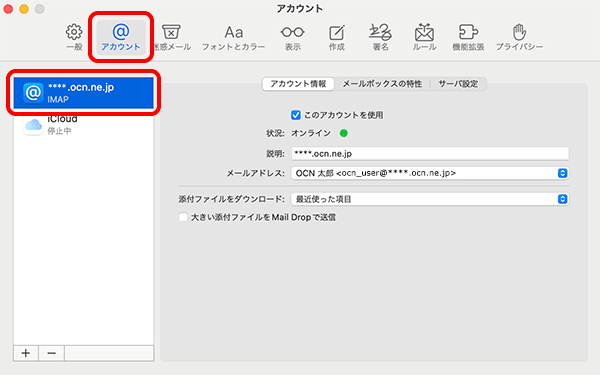600x375 pixels.
Task: Select the アカウント @ toolbar icon
Action: (x=121, y=37)
